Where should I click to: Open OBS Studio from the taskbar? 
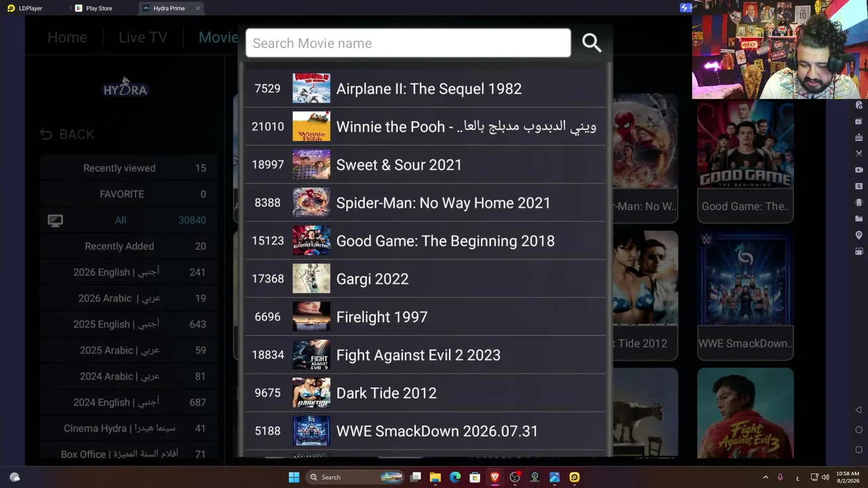[x=515, y=477]
